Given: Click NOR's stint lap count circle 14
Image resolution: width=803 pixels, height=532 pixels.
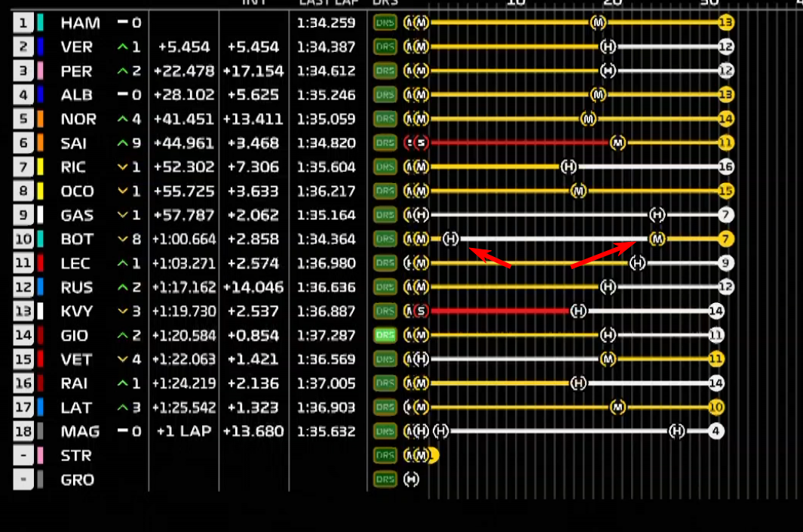Looking at the screenshot, I should 725,119.
